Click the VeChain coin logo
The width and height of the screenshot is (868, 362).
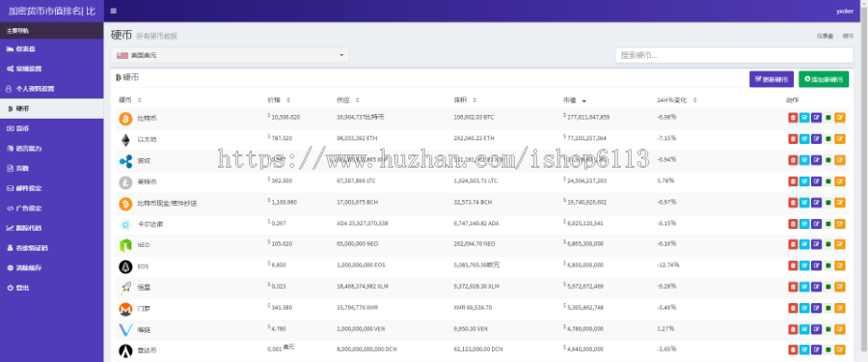(125, 330)
